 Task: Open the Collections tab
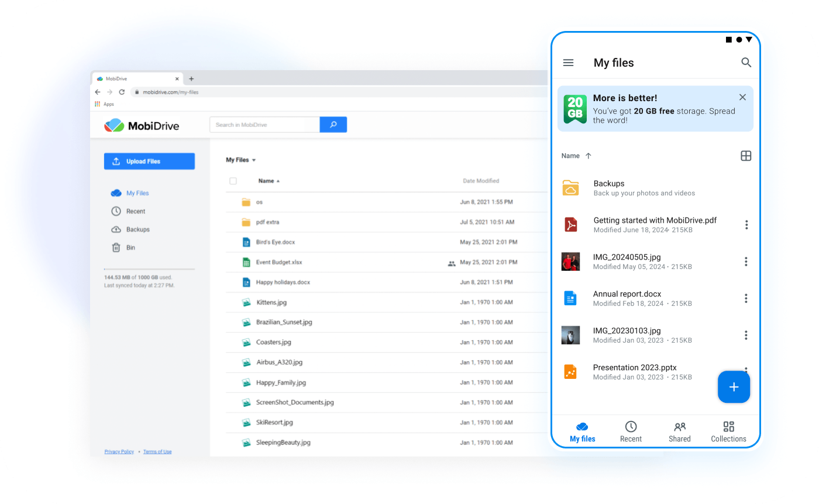728,431
